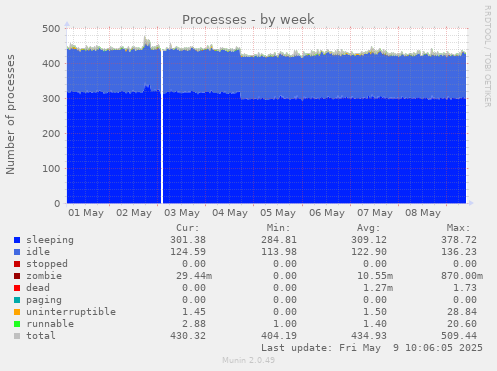
Task: Select the 'stopped' legend label
Action: 47,264
